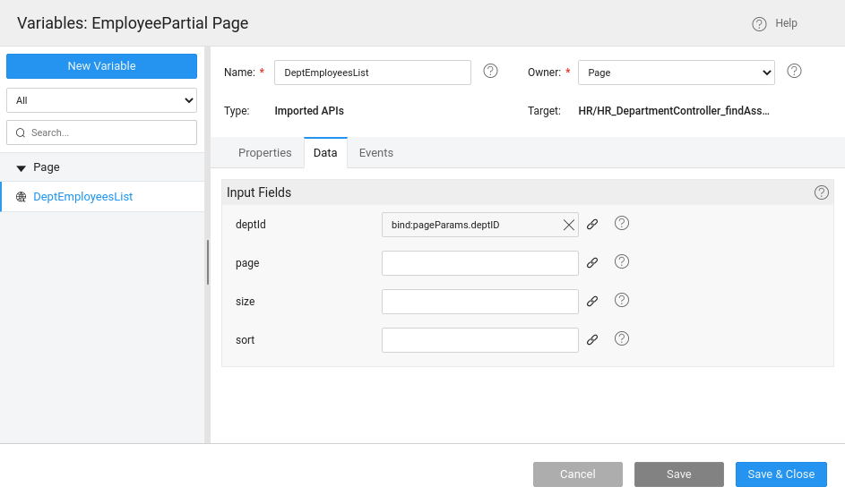Switch to the Properties tab
This screenshot has width=845, height=504.
point(264,153)
